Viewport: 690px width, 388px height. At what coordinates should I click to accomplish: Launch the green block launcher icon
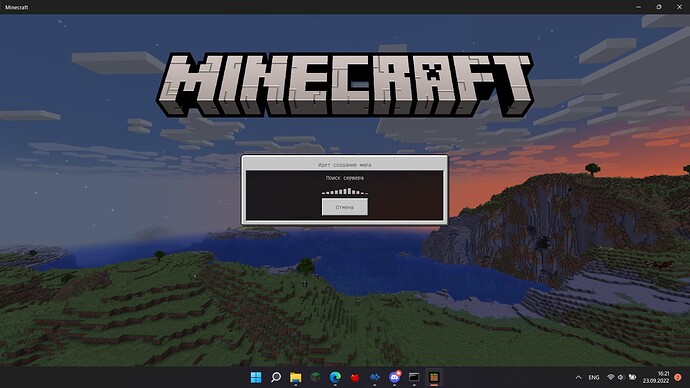click(315, 377)
